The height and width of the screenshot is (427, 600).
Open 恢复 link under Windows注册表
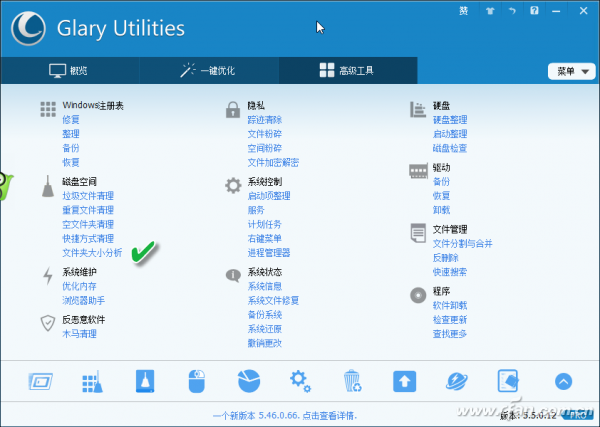pyautogui.click(x=71, y=162)
